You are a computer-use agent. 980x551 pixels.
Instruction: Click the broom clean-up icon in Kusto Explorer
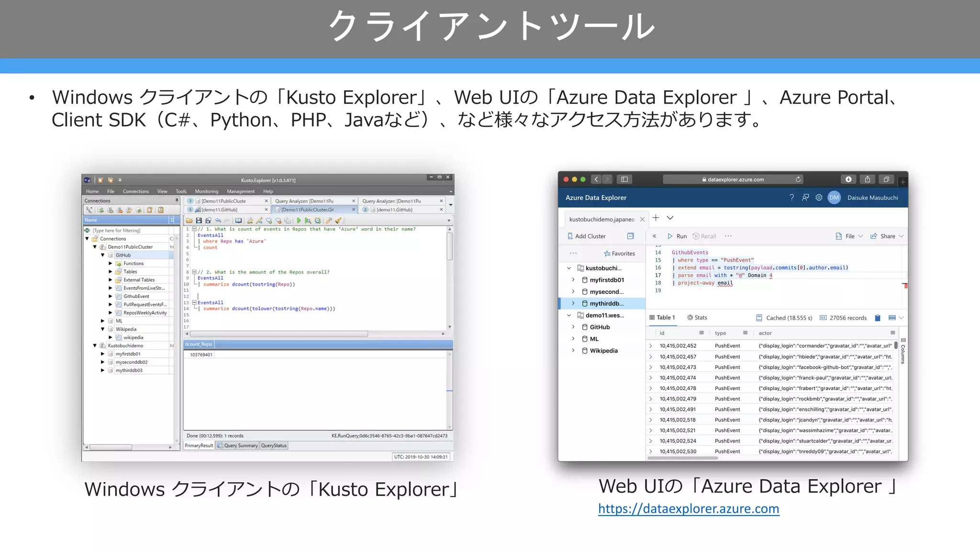coord(338,220)
